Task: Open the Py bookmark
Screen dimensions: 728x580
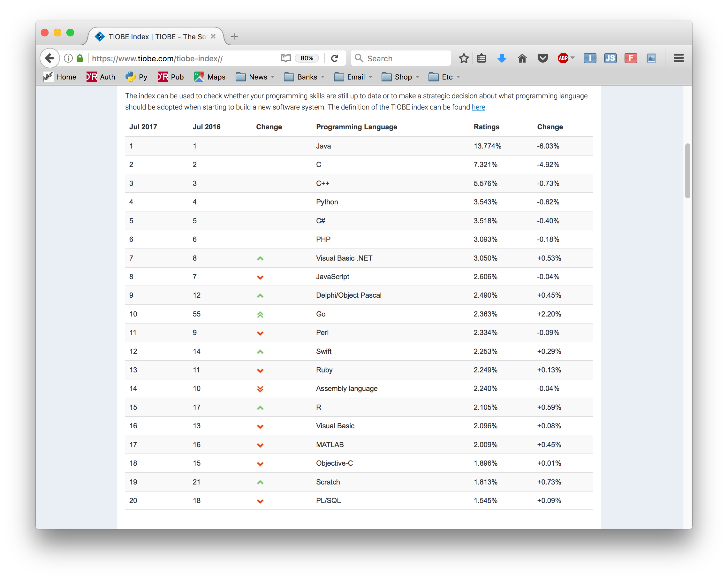Action: tap(136, 77)
